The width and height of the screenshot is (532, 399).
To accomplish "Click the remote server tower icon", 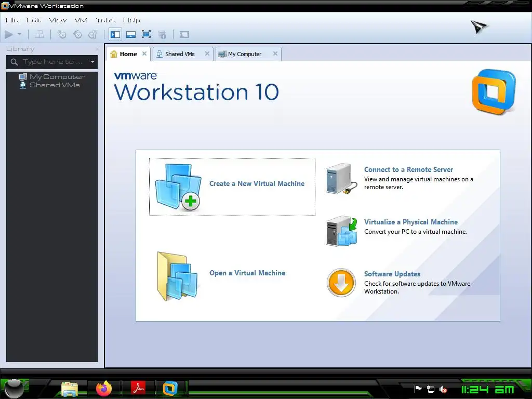I will [x=341, y=179].
